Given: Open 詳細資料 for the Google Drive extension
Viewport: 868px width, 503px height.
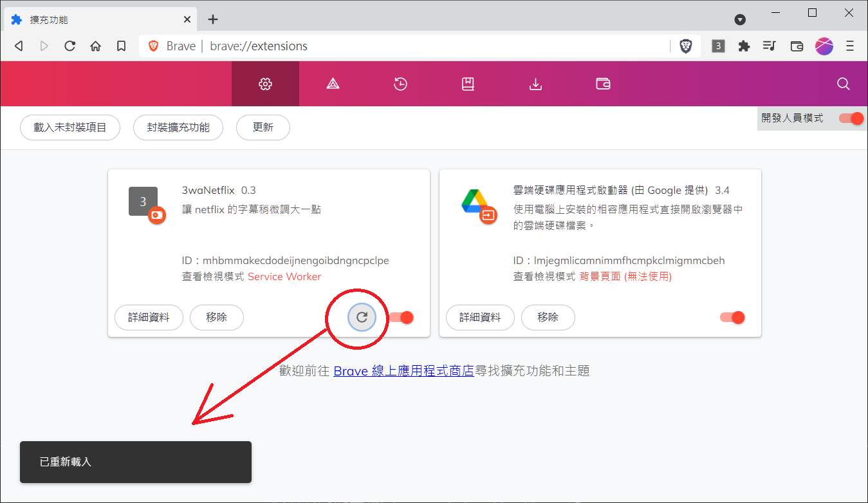Looking at the screenshot, I should pos(480,318).
